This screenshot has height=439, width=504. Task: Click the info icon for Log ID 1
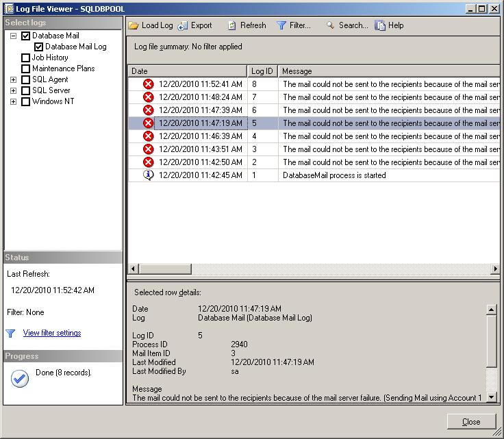149,175
